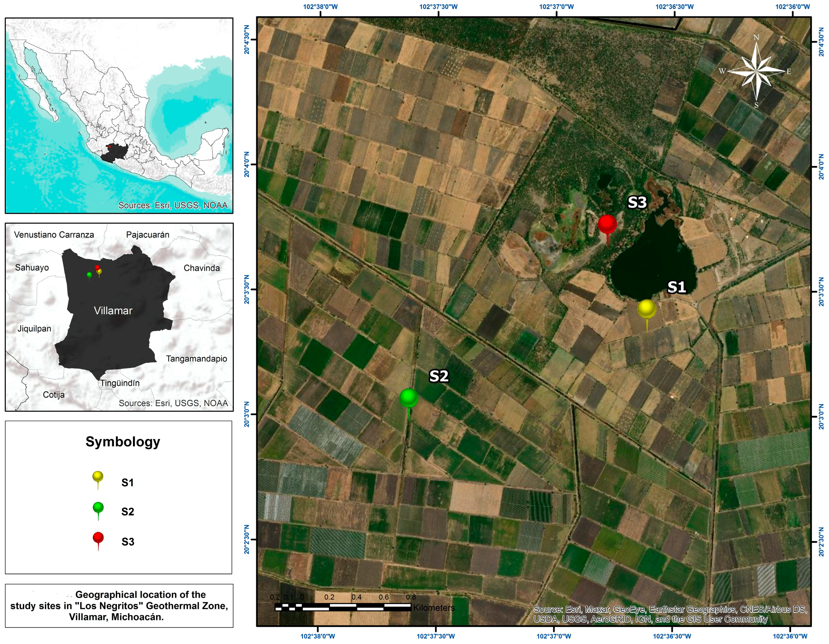Image resolution: width=829 pixels, height=644 pixels.
Task: Click the Jiquilpan label
Action: tap(34, 329)
